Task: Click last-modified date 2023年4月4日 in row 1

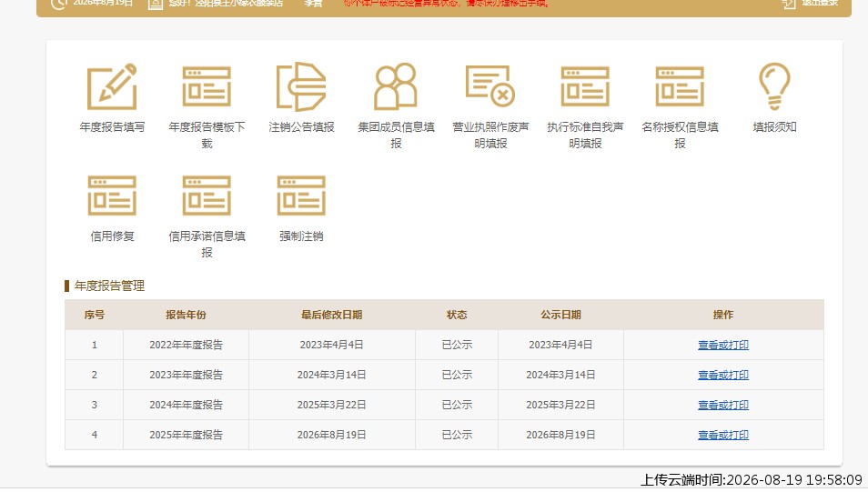Action: point(331,345)
